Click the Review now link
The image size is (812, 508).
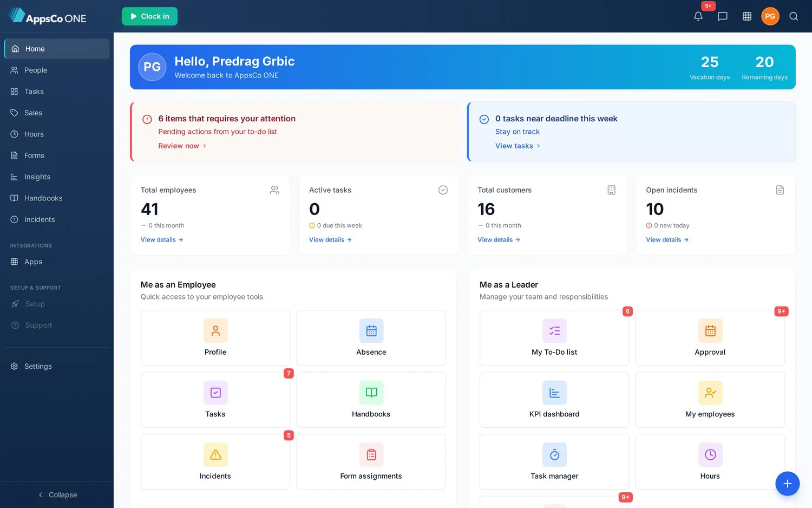pyautogui.click(x=182, y=146)
